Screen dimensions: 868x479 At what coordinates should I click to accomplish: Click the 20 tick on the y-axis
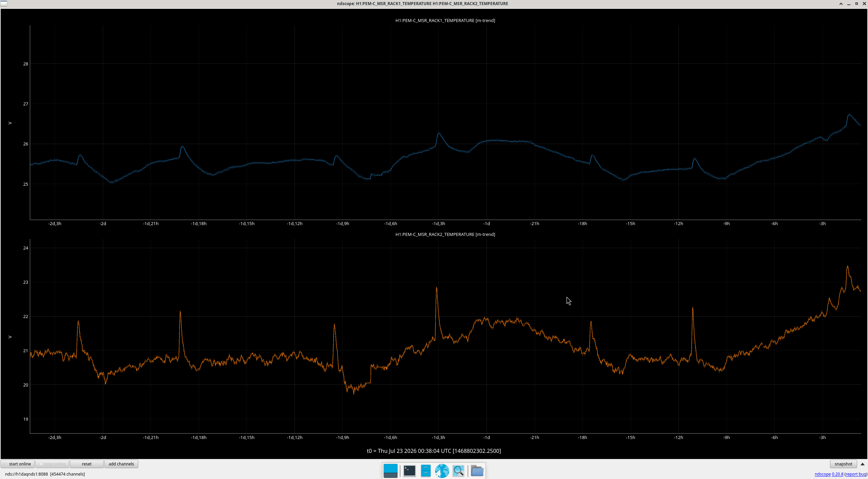pyautogui.click(x=26, y=385)
